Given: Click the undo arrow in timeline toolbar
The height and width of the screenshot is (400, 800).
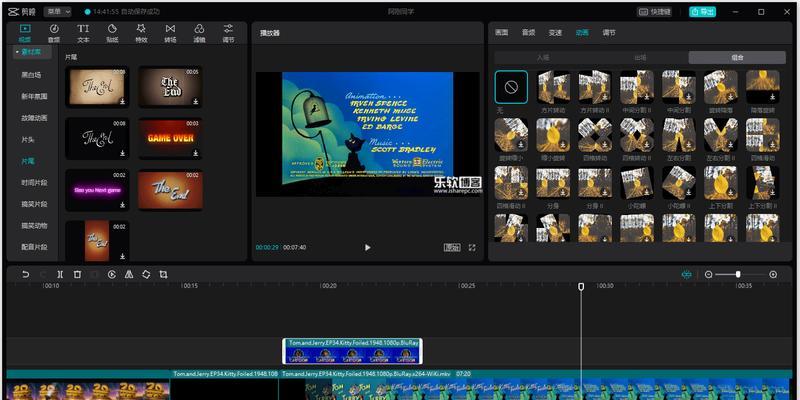Looking at the screenshot, I should [25, 274].
